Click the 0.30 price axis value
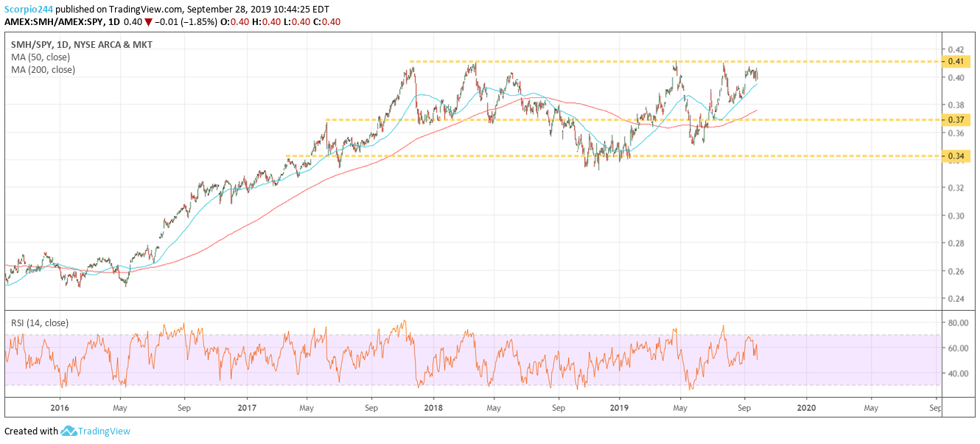This screenshot has height=444, width=980. click(958, 216)
